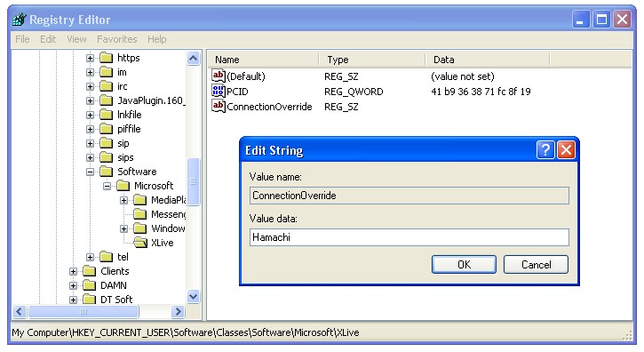Click the (Default) string value icon
The height and width of the screenshot is (352, 644).
click(219, 76)
